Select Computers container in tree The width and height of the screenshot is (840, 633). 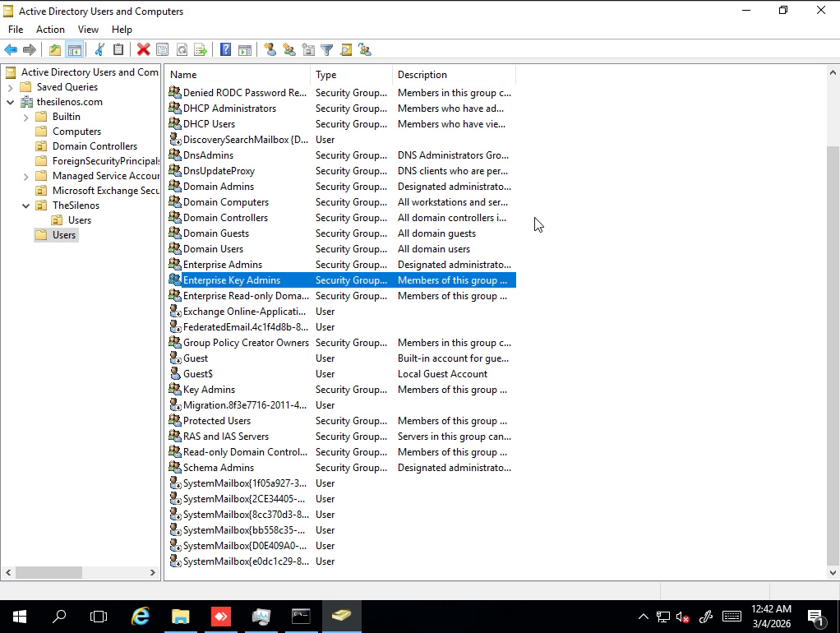tap(76, 132)
